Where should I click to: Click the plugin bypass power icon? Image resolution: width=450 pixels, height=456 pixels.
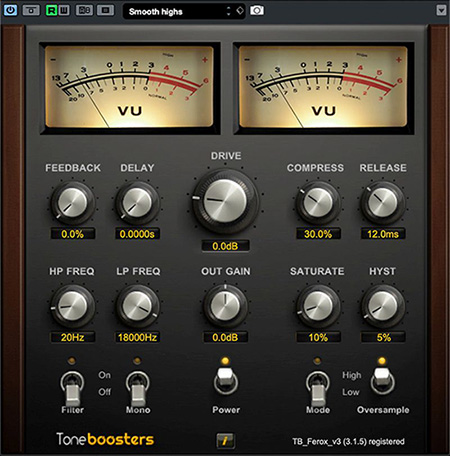point(10,10)
